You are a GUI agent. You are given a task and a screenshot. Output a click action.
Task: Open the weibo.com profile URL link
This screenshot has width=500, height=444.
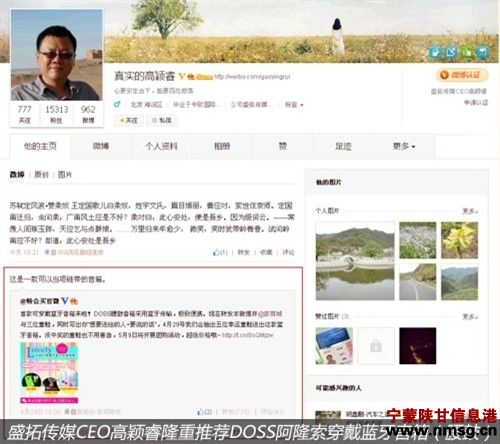coord(252,77)
